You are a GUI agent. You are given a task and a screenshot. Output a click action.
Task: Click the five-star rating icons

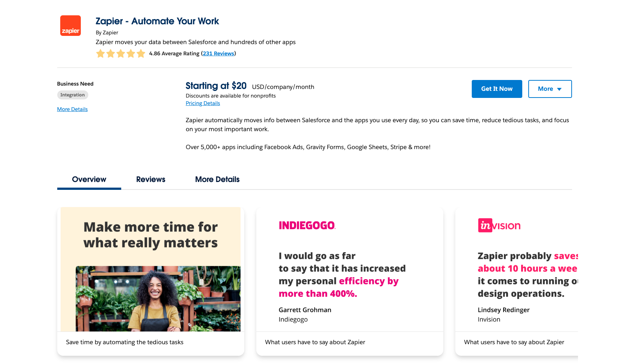point(120,53)
